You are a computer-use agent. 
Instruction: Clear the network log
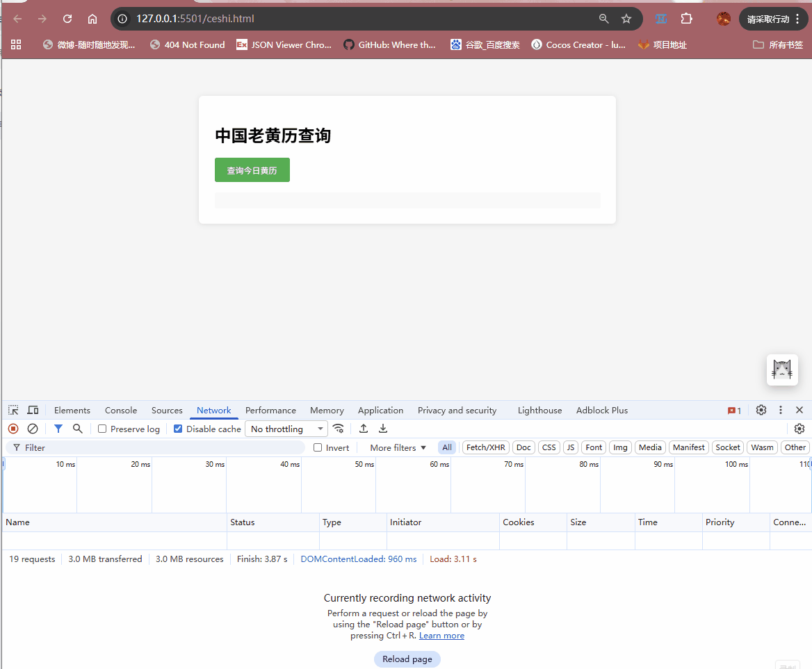tap(32, 429)
